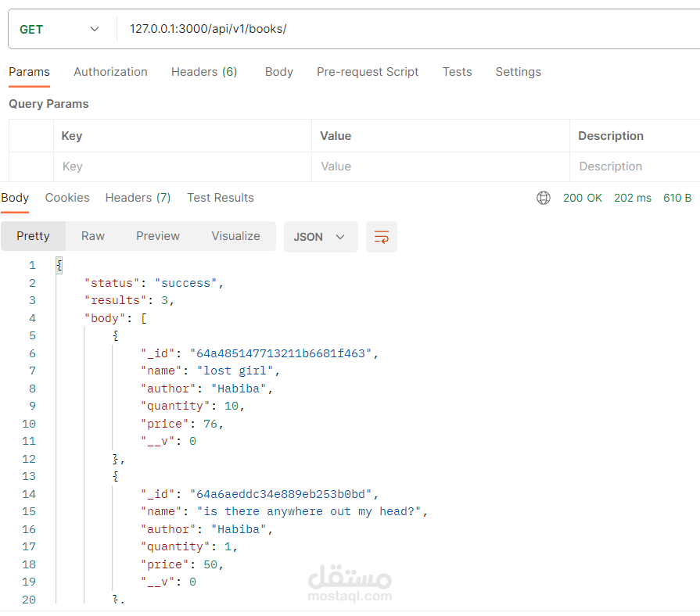
Task: Select the Visualize response view
Action: 235,236
